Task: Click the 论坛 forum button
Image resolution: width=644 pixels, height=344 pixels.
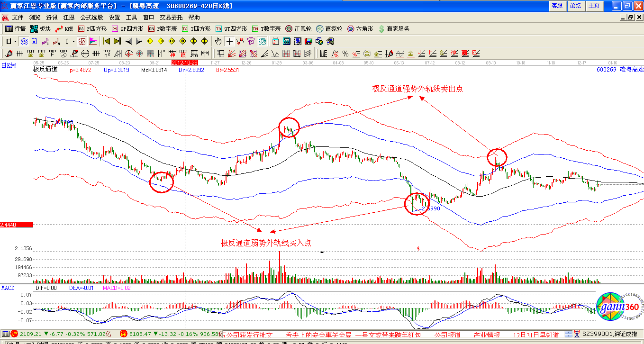Action: pos(575,6)
